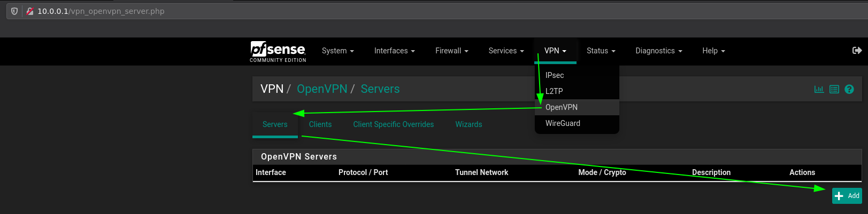
Task: Click Servers breadcrumb link
Action: 380,89
